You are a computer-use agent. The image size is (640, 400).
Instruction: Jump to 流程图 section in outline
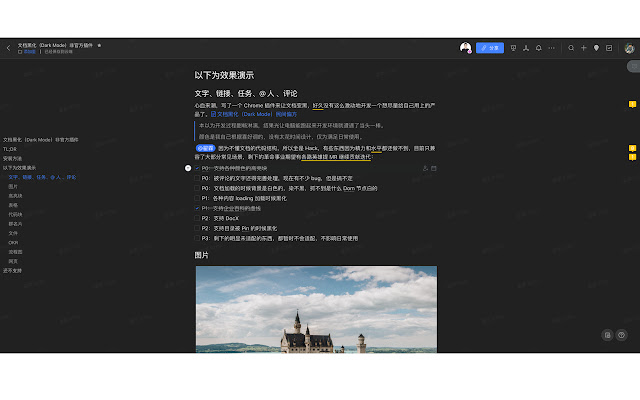point(16,252)
